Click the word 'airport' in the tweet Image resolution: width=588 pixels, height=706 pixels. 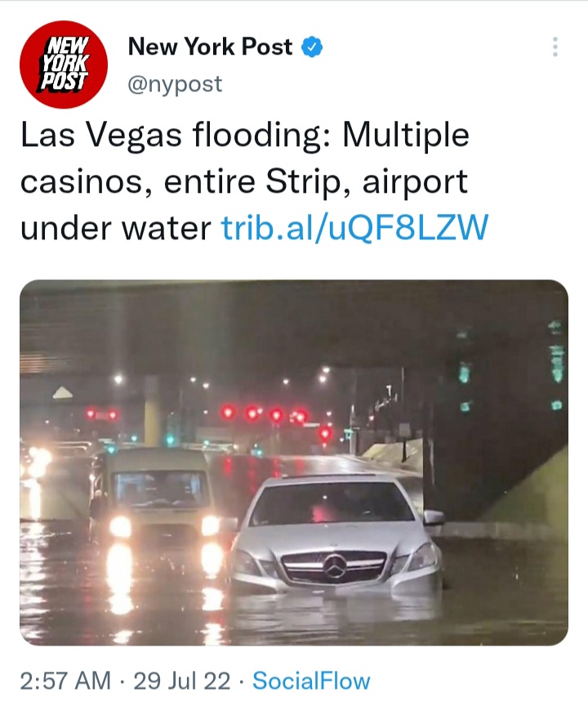tap(415, 182)
